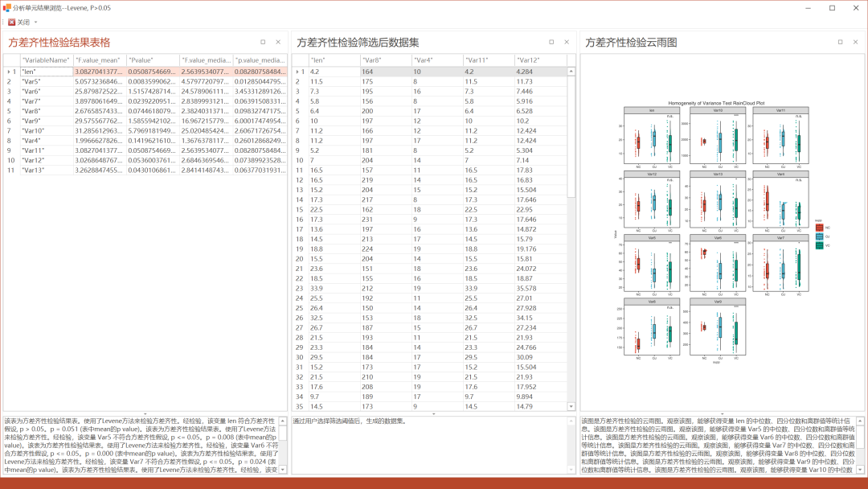Close the 方差齐性检验云雨图 panel

[x=855, y=42]
